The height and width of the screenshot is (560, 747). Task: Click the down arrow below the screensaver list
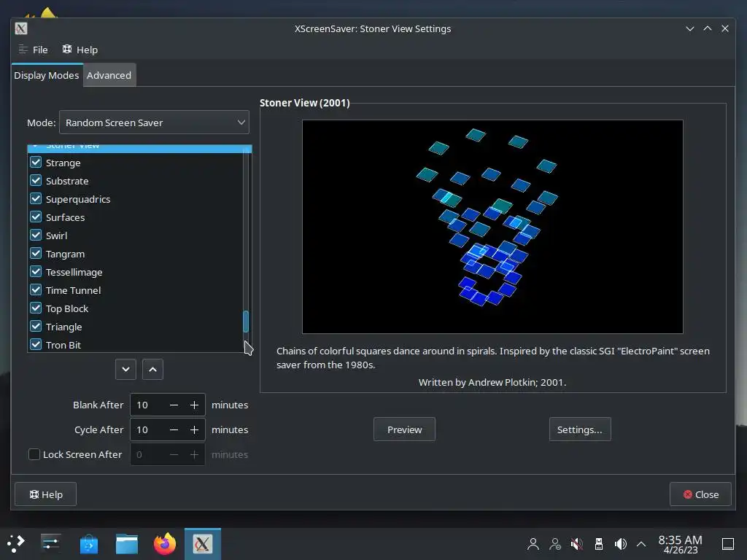[125, 370]
